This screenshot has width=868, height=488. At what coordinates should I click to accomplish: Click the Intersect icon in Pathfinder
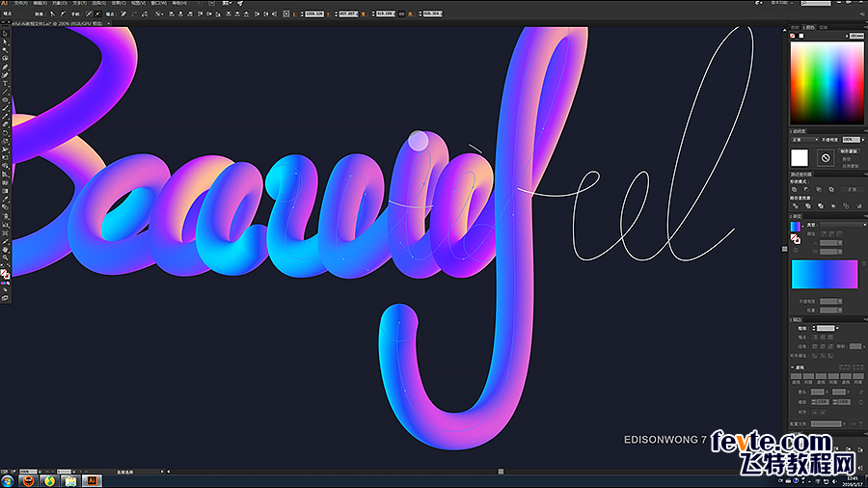[x=819, y=189]
